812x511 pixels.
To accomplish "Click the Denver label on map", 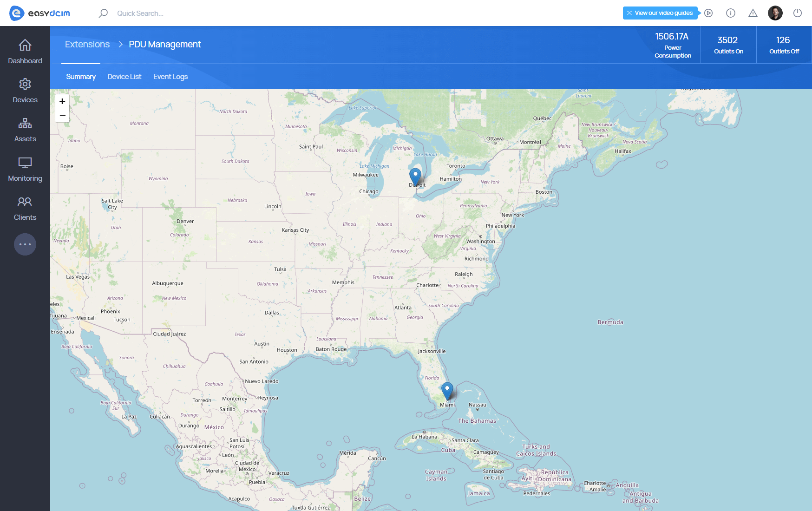I will click(x=185, y=221).
